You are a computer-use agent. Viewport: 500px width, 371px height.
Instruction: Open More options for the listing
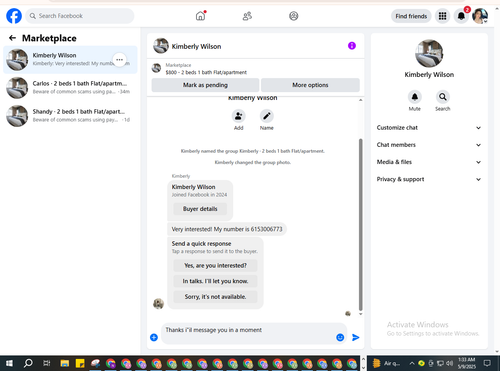point(310,85)
